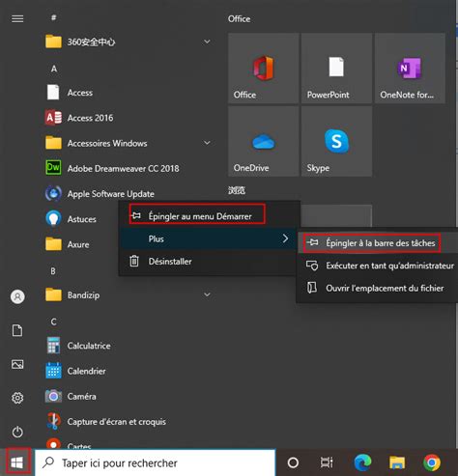Expand the 360安全中心 folder chevron

[x=208, y=42]
